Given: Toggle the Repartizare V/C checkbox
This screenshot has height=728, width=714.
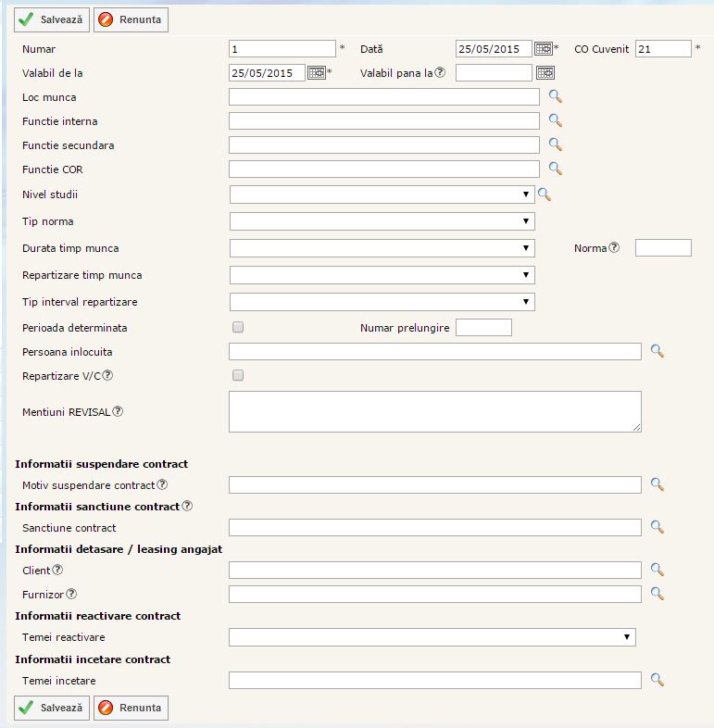Looking at the screenshot, I should click(238, 375).
